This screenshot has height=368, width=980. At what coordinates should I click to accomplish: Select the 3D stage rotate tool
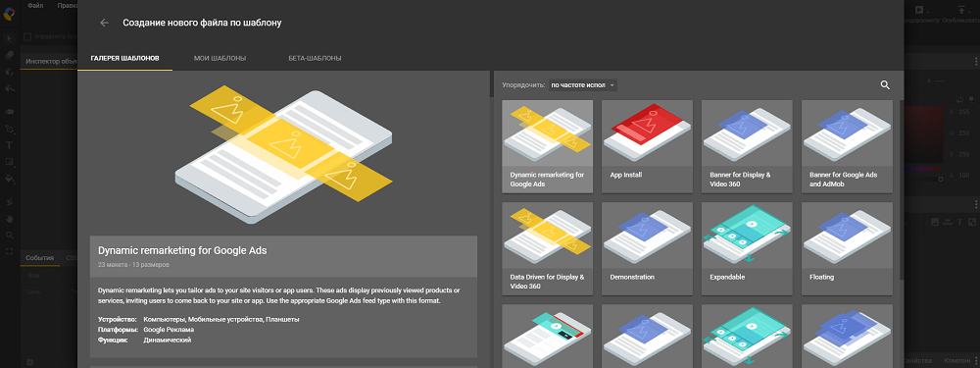[10, 201]
